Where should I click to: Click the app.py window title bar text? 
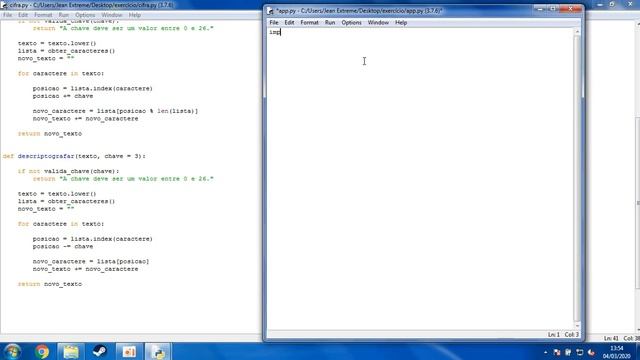pos(359,11)
